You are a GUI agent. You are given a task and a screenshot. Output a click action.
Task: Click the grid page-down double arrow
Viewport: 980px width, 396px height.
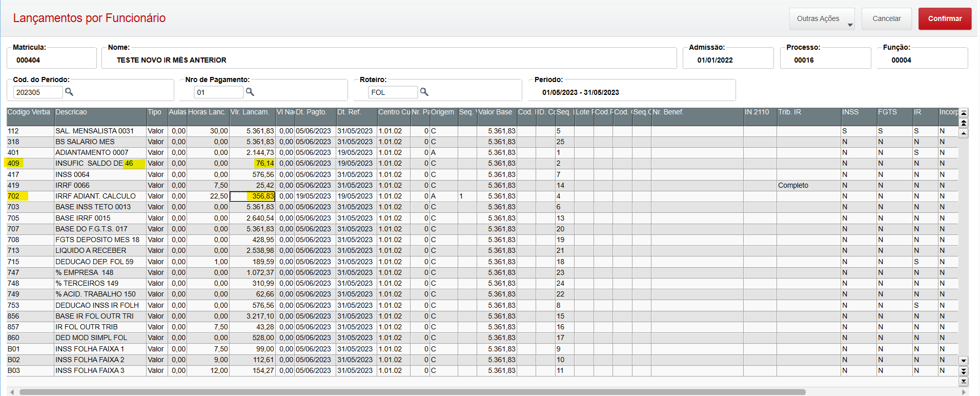(x=964, y=371)
